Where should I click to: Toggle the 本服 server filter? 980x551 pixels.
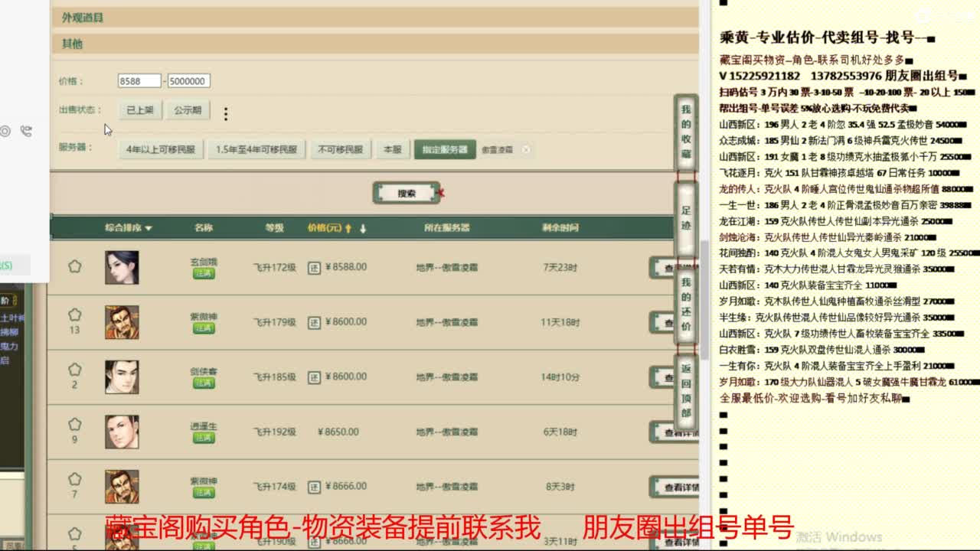(393, 150)
